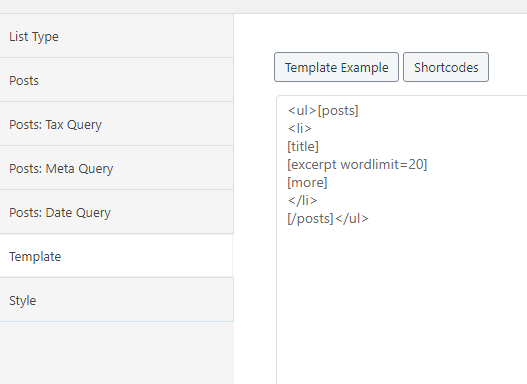The image size is (527, 384).
Task: Go to Posts: Meta Query tab
Action: coord(117,168)
